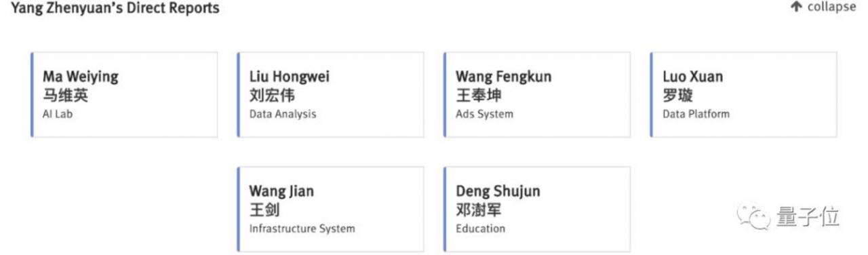Image resolution: width=868 pixels, height=255 pixels.
Task: Click the name Ma Weiying
Action: point(80,76)
